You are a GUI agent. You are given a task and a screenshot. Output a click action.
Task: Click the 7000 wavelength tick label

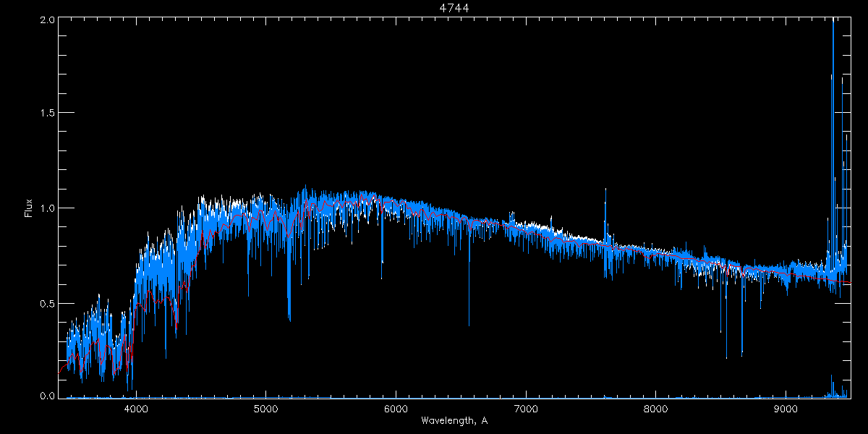click(526, 409)
